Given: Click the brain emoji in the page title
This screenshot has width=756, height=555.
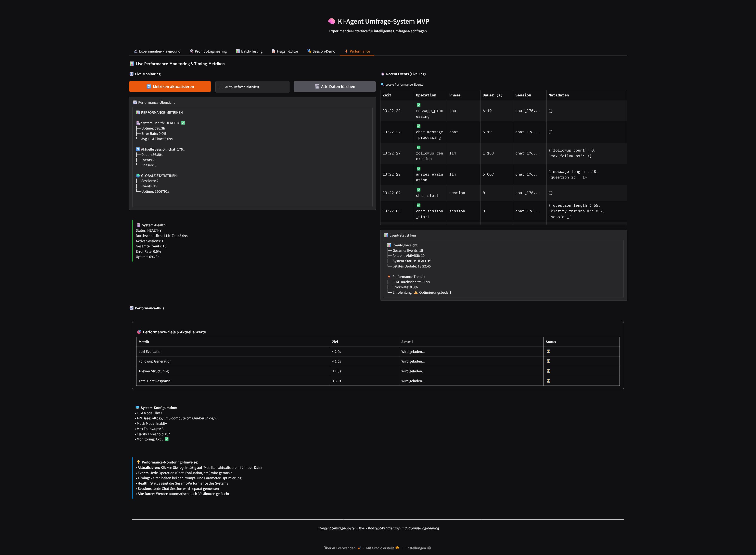Looking at the screenshot, I should pyautogui.click(x=331, y=21).
